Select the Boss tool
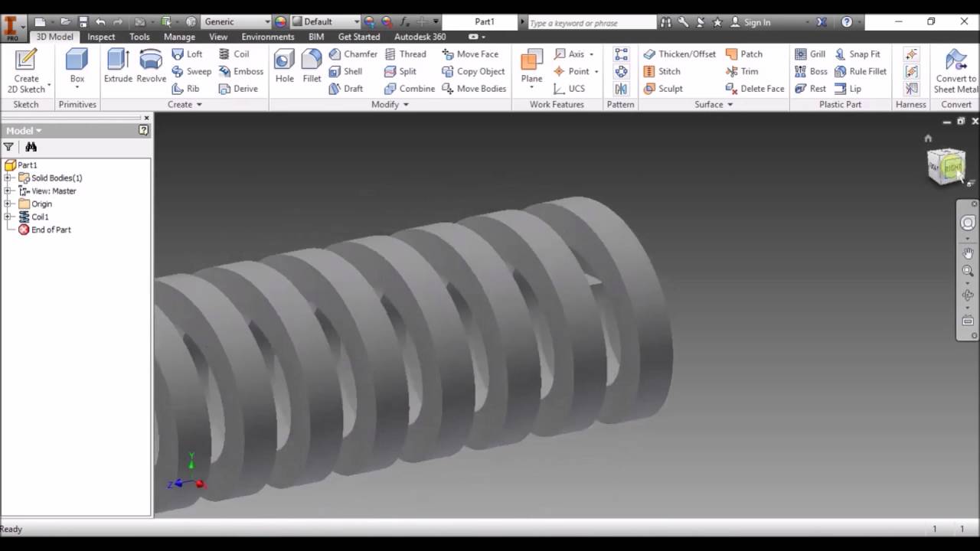980x551 pixels. pos(811,71)
